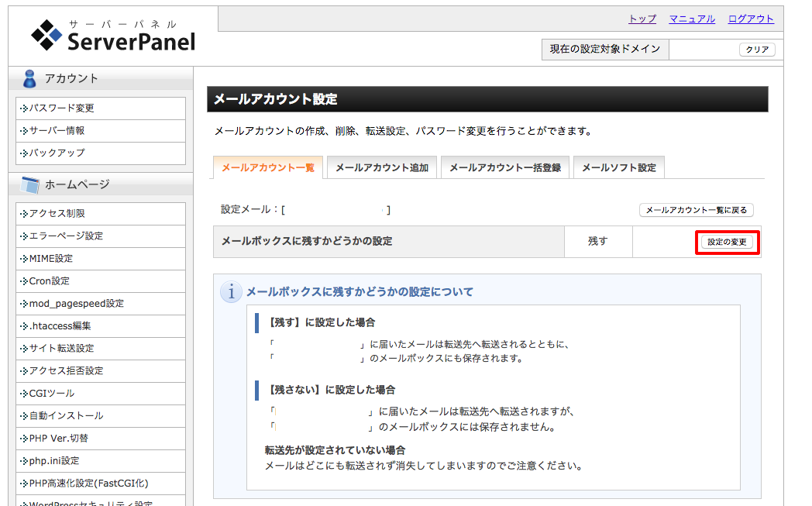Click the クリア button for domain selection
This screenshot has height=506, width=812.
coord(756,49)
